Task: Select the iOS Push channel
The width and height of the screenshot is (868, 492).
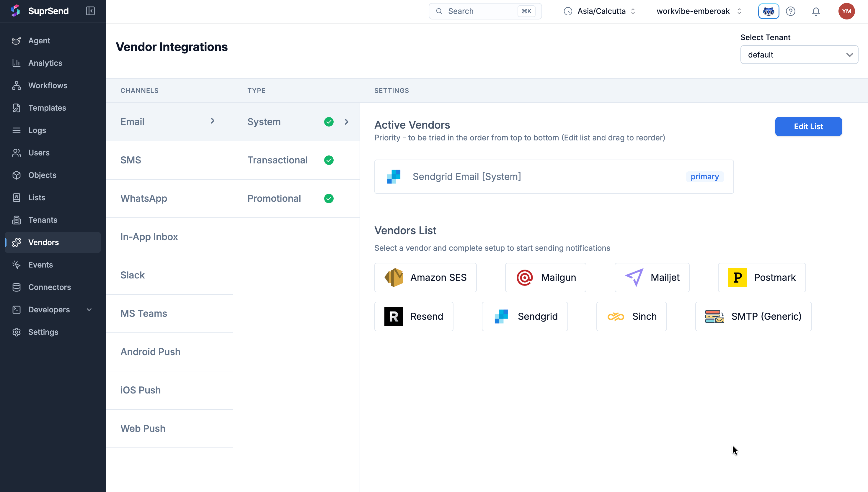Action: [169, 390]
